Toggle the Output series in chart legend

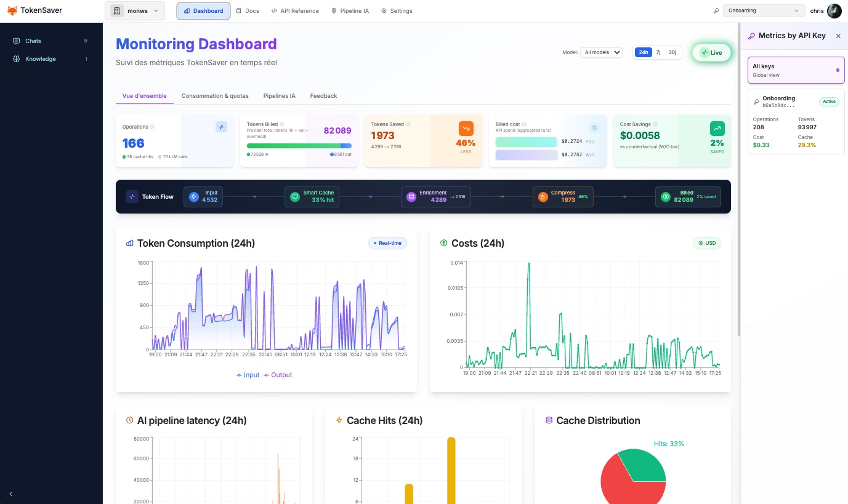[278, 375]
